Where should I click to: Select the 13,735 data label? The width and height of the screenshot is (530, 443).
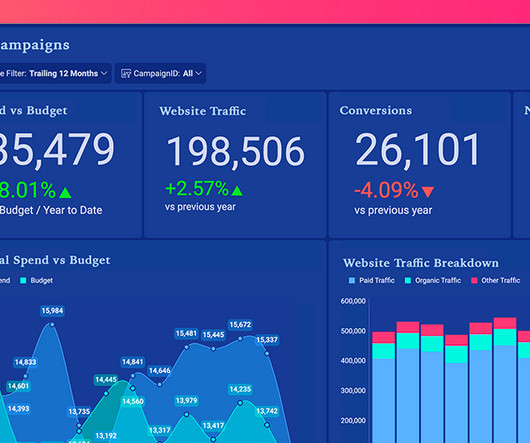coord(79,412)
